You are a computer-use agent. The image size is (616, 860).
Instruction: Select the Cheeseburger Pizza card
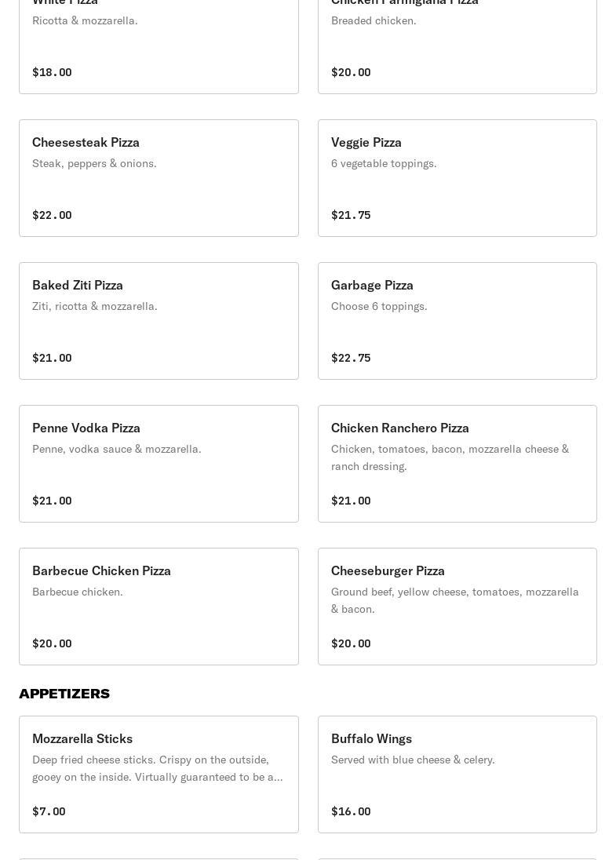click(457, 607)
